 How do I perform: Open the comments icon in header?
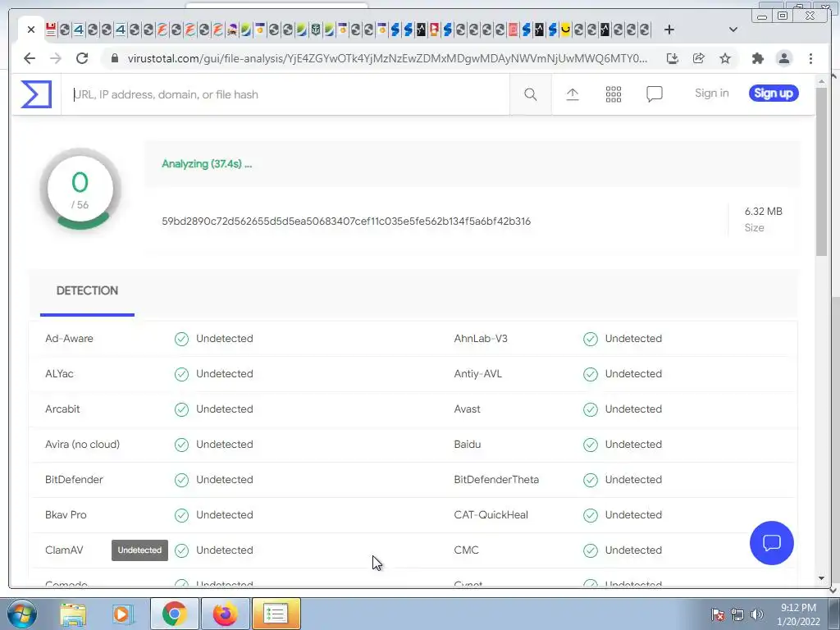654,94
